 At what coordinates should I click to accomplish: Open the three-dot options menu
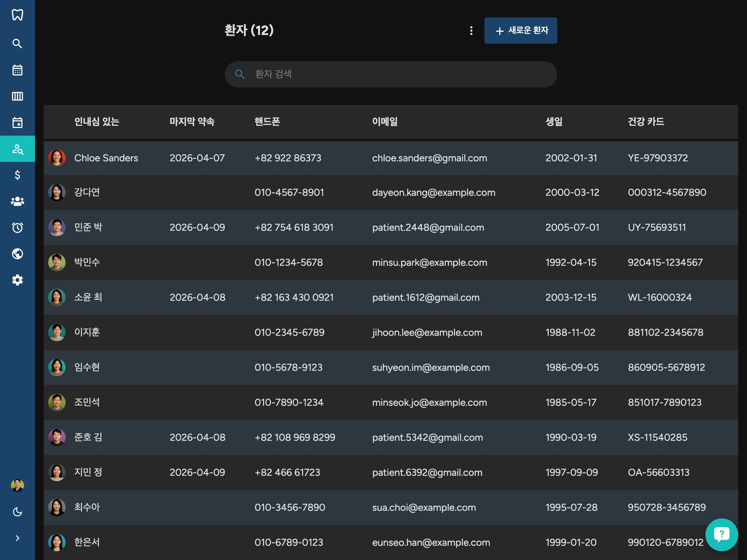pyautogui.click(x=471, y=31)
